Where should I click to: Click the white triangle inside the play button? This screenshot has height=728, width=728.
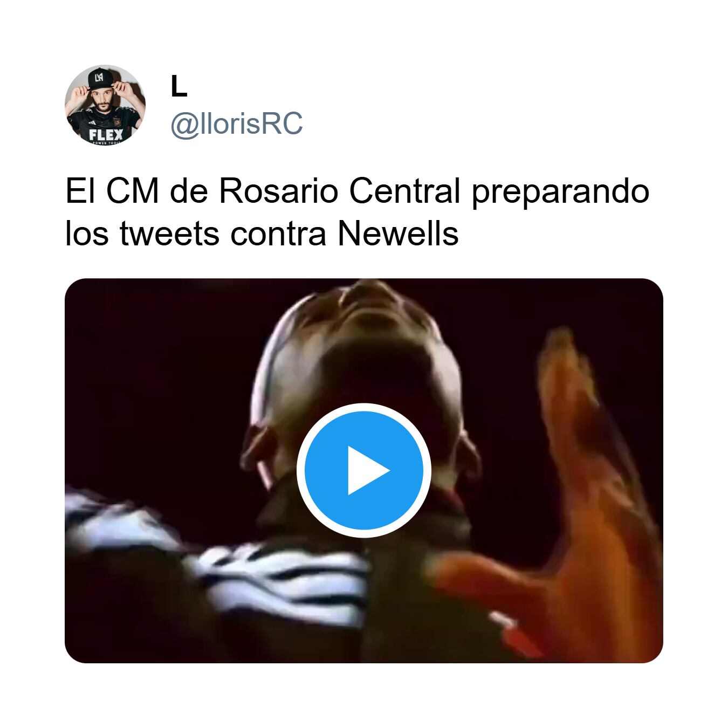[368, 470]
